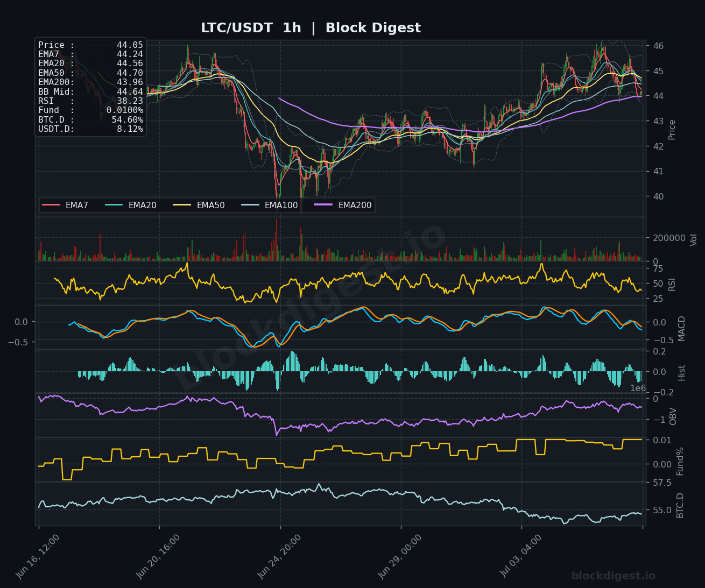Click the Jul 03, 04:00 x-axis label
705x588 pixels.
point(521,556)
